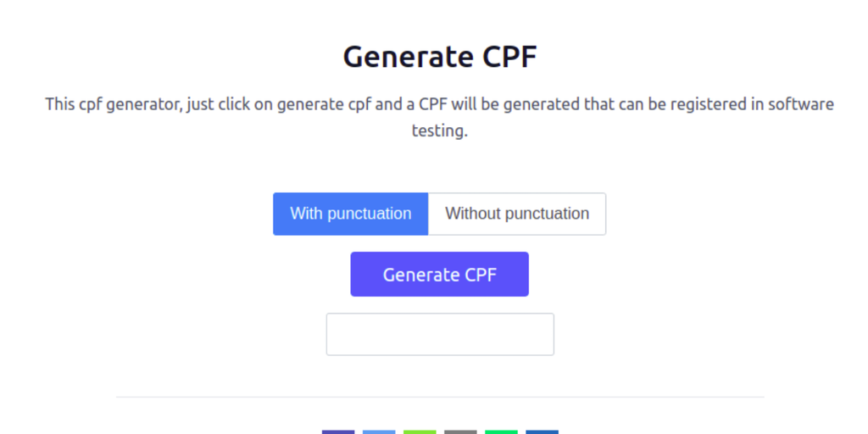Screen dimensions: 868x434
Task: Select the "With punctuation" option
Action: click(x=350, y=214)
